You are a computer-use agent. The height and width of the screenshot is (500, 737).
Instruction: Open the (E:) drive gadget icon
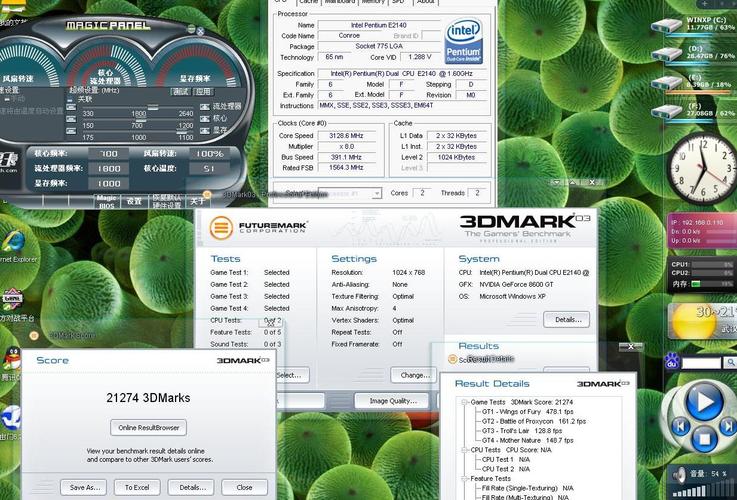667,83
